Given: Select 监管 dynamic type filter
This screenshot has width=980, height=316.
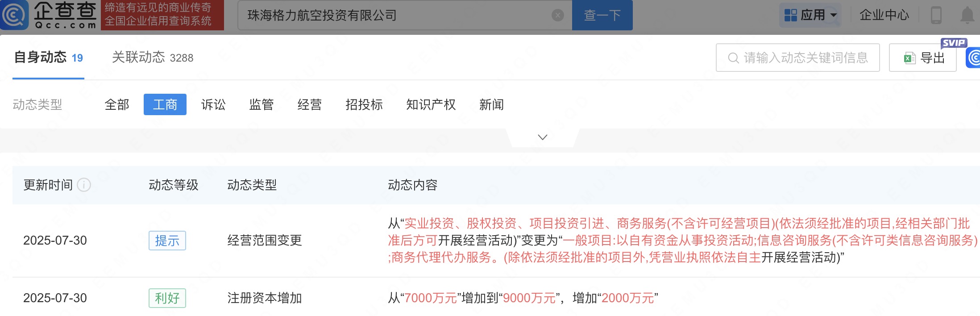Looking at the screenshot, I should tap(262, 104).
